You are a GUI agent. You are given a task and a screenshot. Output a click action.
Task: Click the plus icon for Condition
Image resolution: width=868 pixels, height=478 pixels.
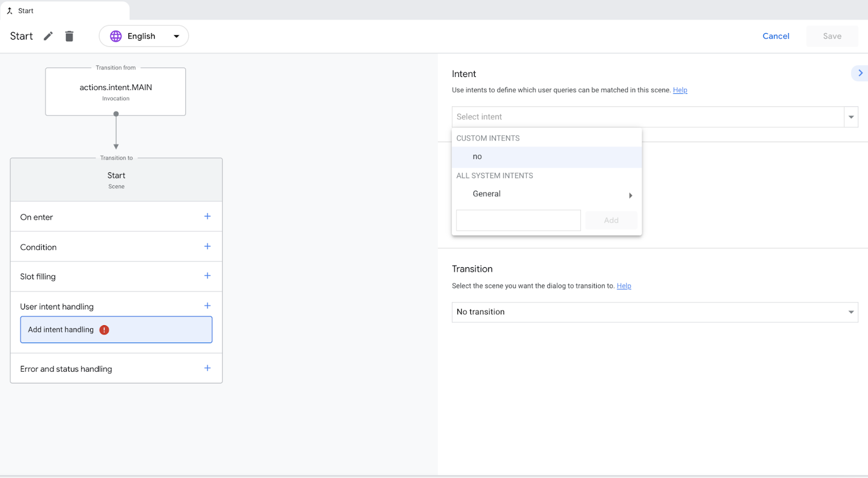pyautogui.click(x=207, y=246)
